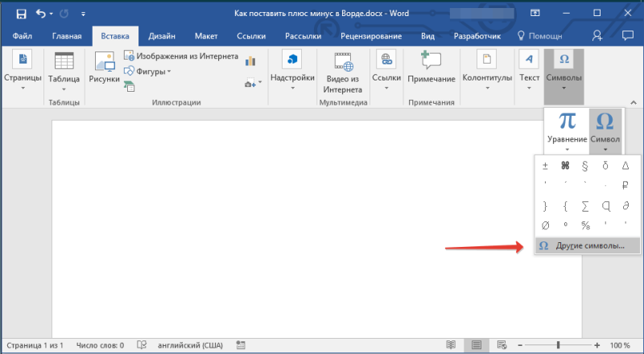This screenshot has height=354, width=644.
Task: Open the Дизайн ribbon tab
Action: 162,36
